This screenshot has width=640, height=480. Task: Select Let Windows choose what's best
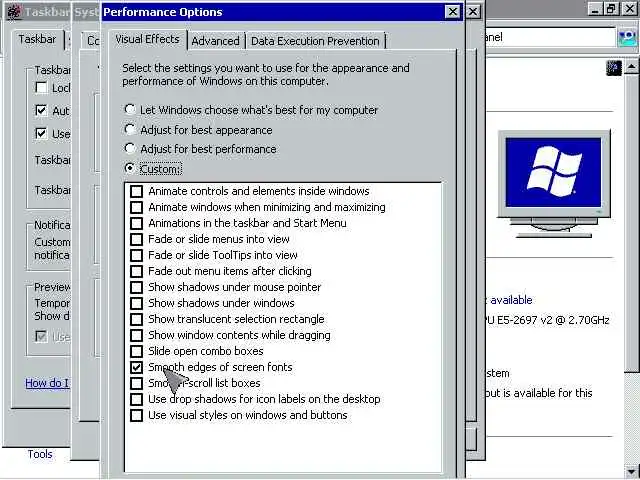click(130, 109)
